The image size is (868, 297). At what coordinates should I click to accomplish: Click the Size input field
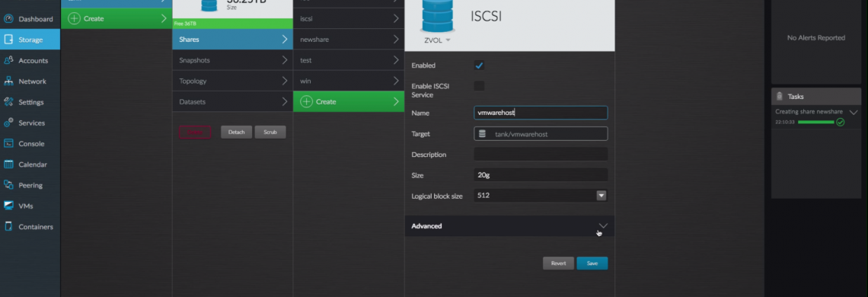(x=541, y=175)
